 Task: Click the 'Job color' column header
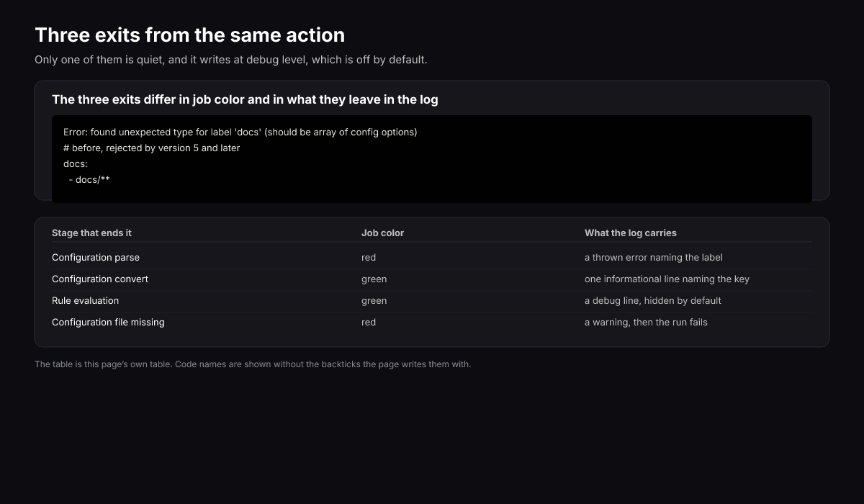[x=382, y=233]
